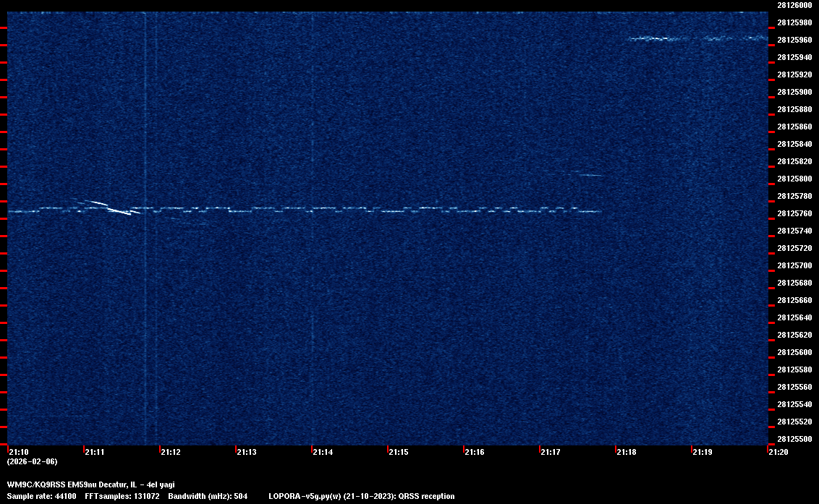Click the 21:15 time axis tick
Image resolution: width=819 pixels, height=504 pixels.
[x=398, y=452]
